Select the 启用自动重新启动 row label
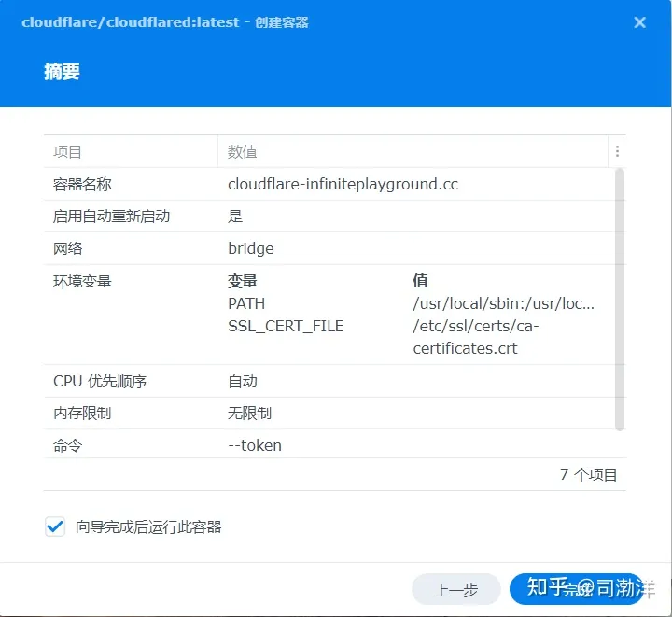The image size is (672, 617). [111, 216]
